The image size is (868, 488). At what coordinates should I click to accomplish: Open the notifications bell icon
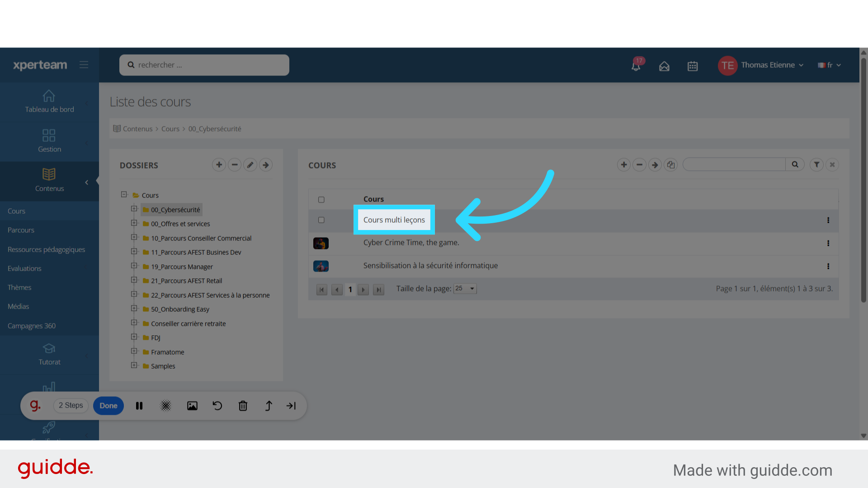tap(636, 66)
